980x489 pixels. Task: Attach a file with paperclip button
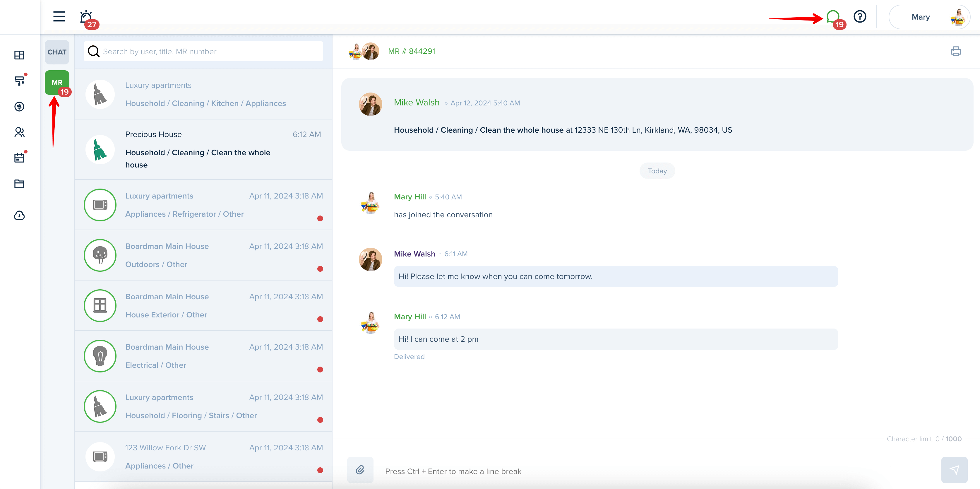(360, 470)
